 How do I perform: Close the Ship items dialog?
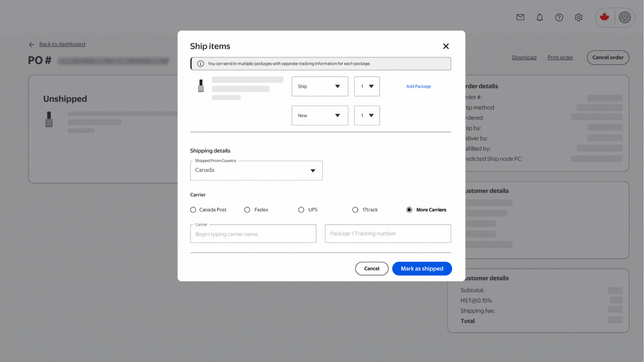pos(446,46)
